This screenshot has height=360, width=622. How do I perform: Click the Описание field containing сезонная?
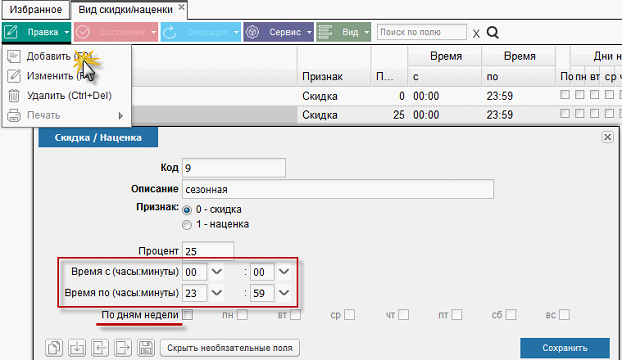338,189
